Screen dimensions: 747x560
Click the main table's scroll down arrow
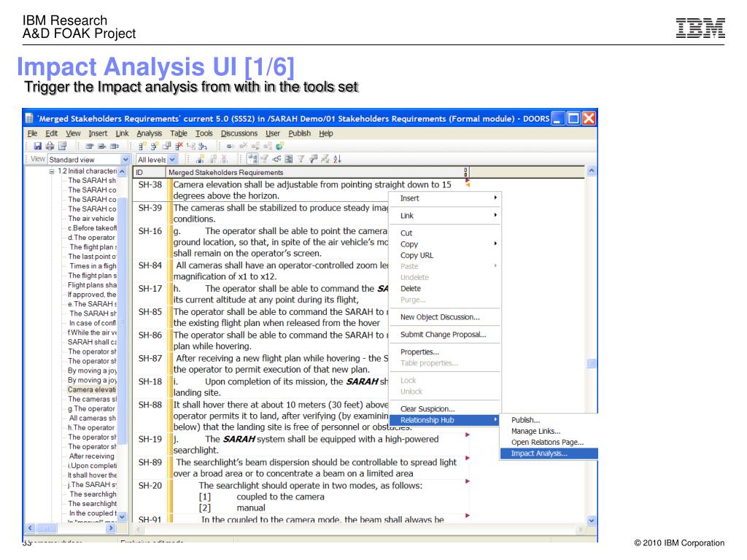point(591,521)
